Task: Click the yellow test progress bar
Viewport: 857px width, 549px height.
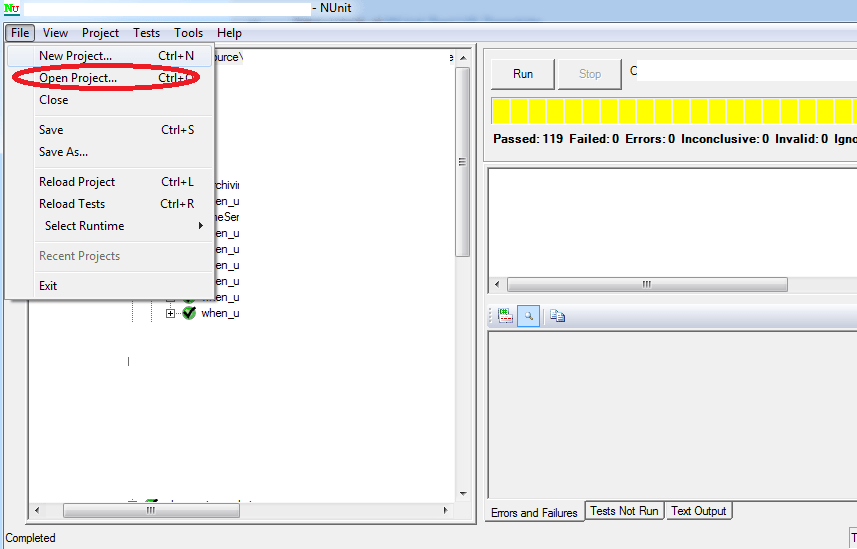Action: (x=674, y=110)
